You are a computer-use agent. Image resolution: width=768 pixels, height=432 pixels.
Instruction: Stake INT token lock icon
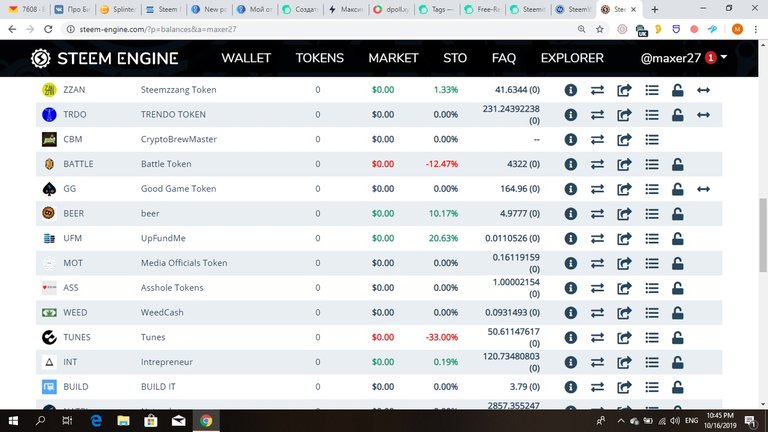[677, 362]
